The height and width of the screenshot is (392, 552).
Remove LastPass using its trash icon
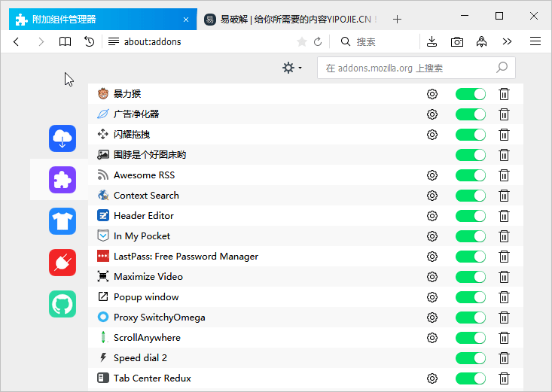[x=504, y=257]
